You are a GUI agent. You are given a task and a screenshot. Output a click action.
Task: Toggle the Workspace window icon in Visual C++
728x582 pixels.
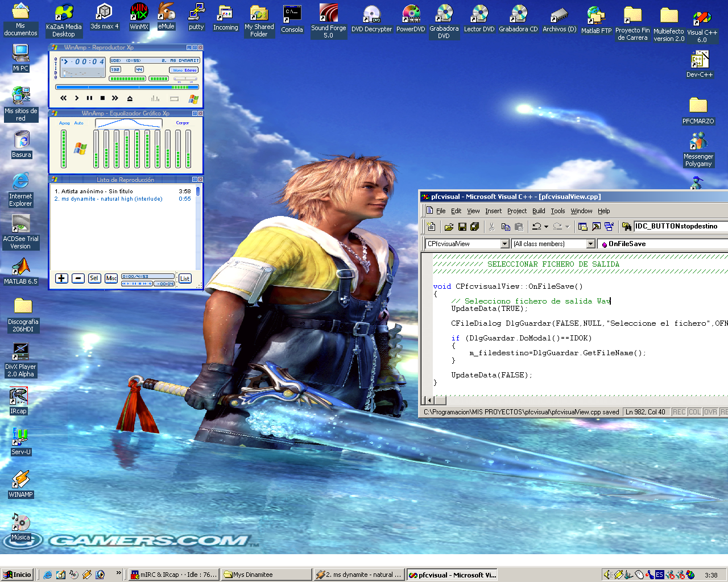point(583,227)
